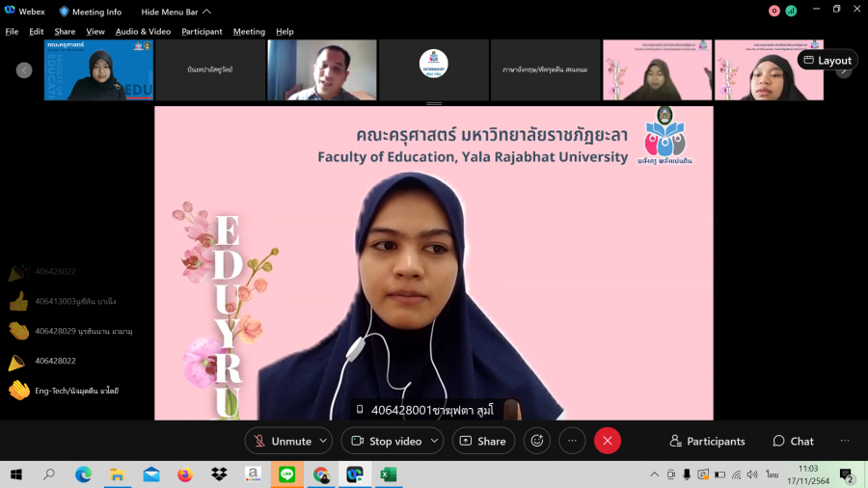Click the Share content button
This screenshot has height=488, width=868.
(482, 441)
